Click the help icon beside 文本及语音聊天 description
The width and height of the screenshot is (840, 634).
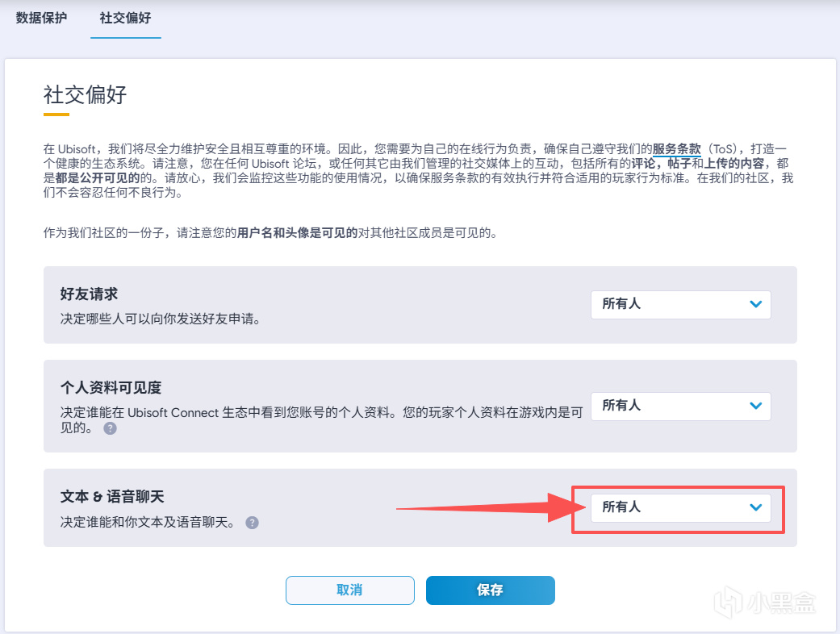[x=252, y=523]
